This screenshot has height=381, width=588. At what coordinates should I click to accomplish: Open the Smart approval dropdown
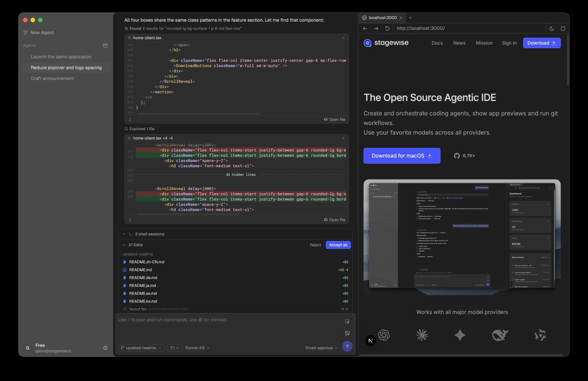pos(321,348)
